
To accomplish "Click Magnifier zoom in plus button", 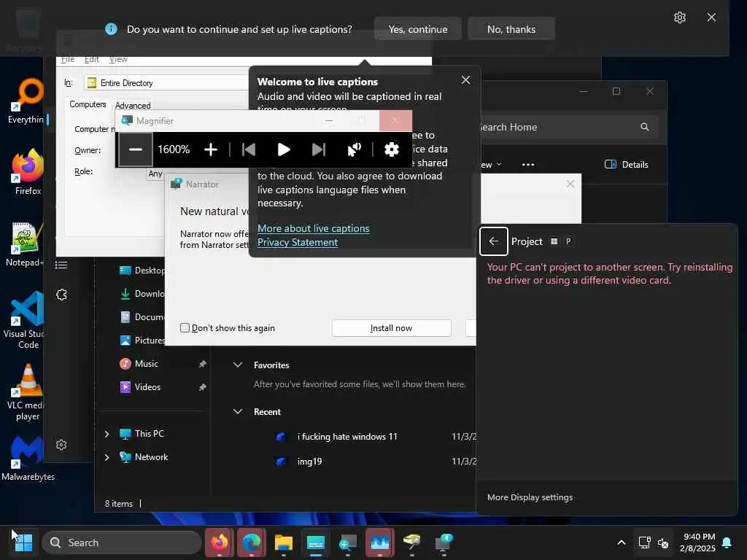I will (x=211, y=149).
